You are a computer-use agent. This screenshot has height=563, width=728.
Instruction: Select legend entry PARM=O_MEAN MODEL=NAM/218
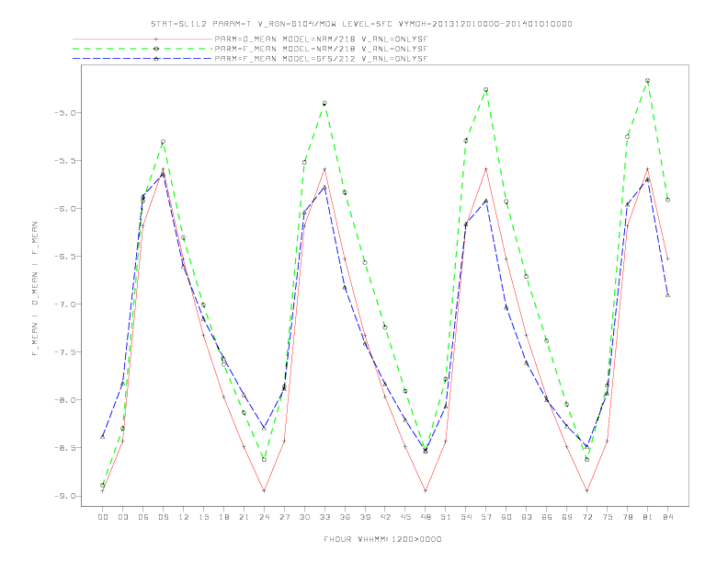pyautogui.click(x=321, y=39)
